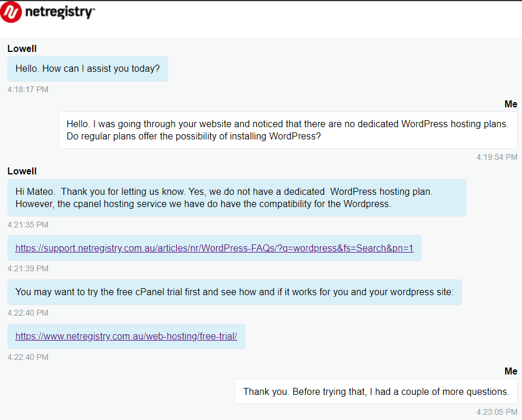Click the 4:21:35 PM timestamp
This screenshot has width=522, height=420.
[x=28, y=225]
